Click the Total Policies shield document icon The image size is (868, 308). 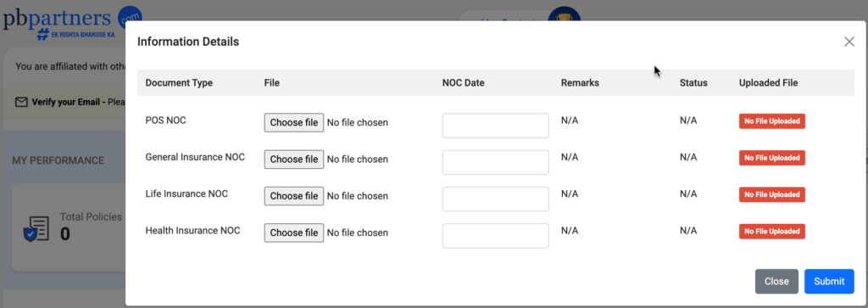tap(36, 229)
